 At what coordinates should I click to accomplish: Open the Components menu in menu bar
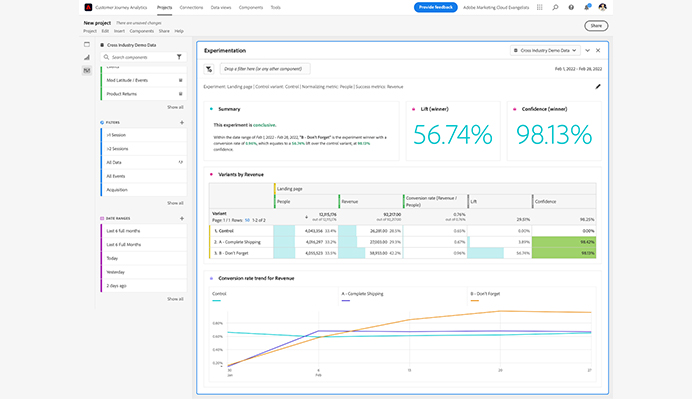[x=142, y=31]
